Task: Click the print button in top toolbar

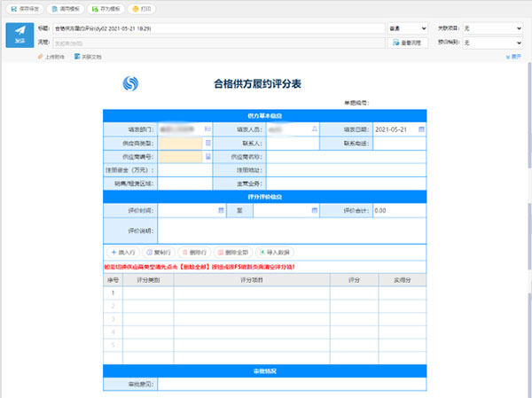Action: coord(142,9)
